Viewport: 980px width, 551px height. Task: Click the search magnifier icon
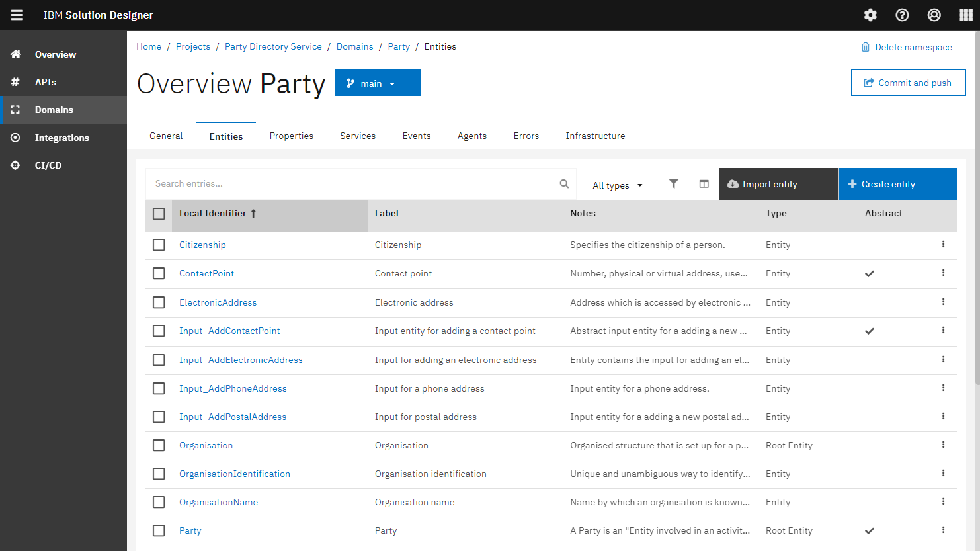click(564, 184)
